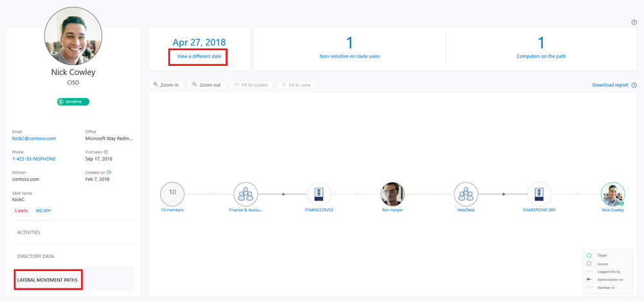Click the NickC SAM name value

tap(19, 199)
